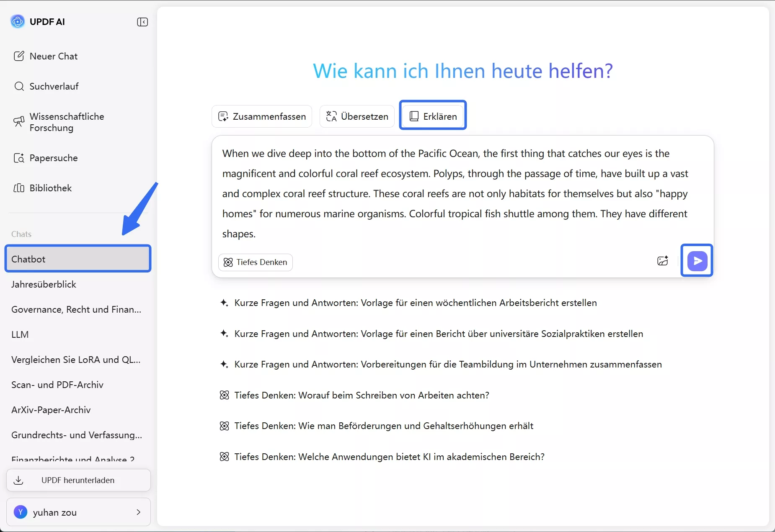
Task: Collapse the sidebar with the panel toggle
Action: (x=142, y=22)
